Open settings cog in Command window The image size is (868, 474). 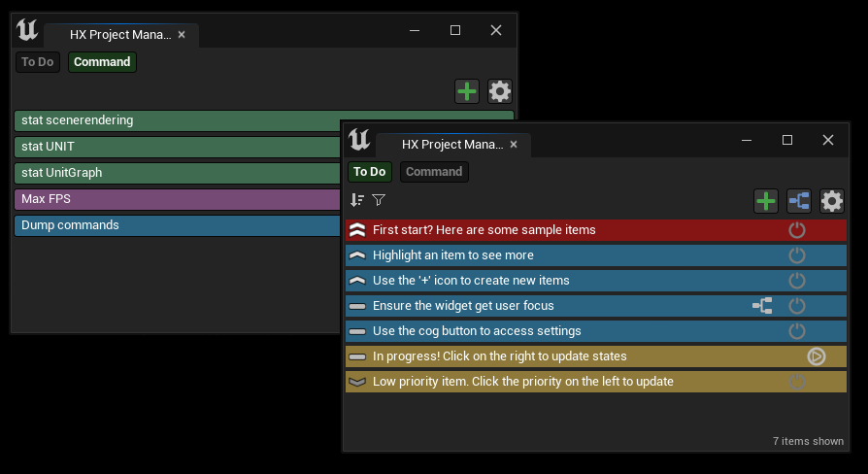click(x=499, y=91)
